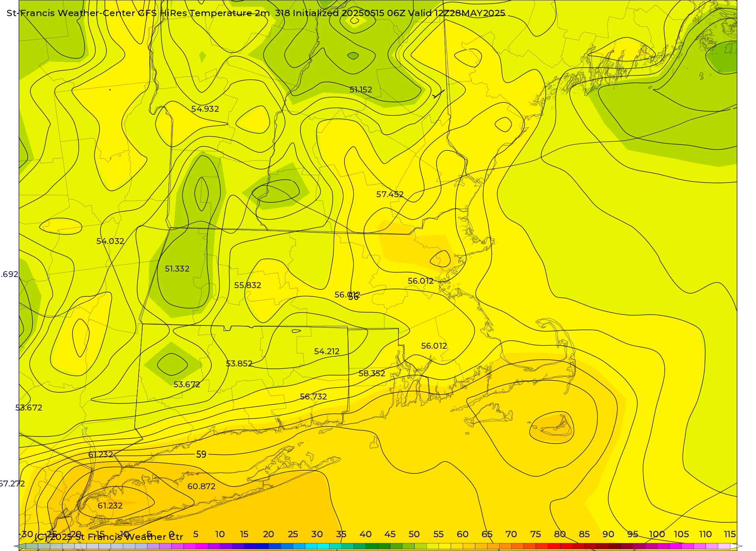
Task: Click the colorbar tick label 15
Action: click(x=244, y=534)
